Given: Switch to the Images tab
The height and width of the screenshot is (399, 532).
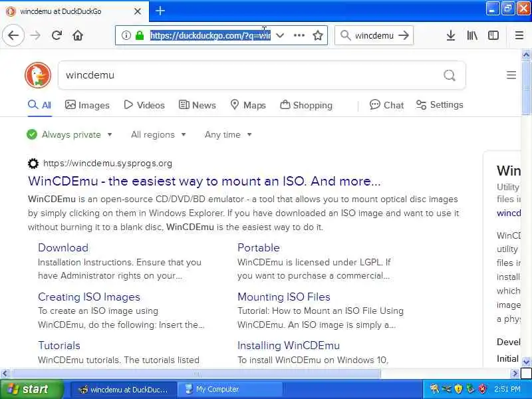Looking at the screenshot, I should click(x=87, y=105).
